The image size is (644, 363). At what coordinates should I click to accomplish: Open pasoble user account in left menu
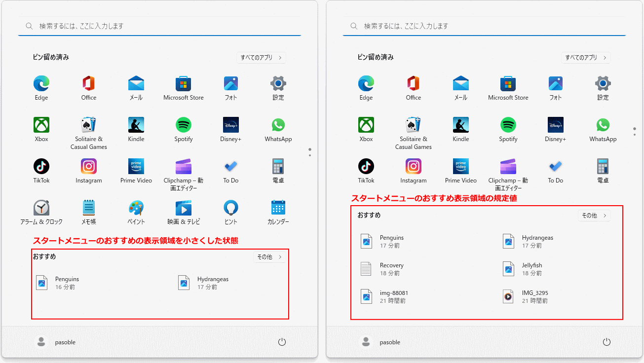click(x=56, y=342)
